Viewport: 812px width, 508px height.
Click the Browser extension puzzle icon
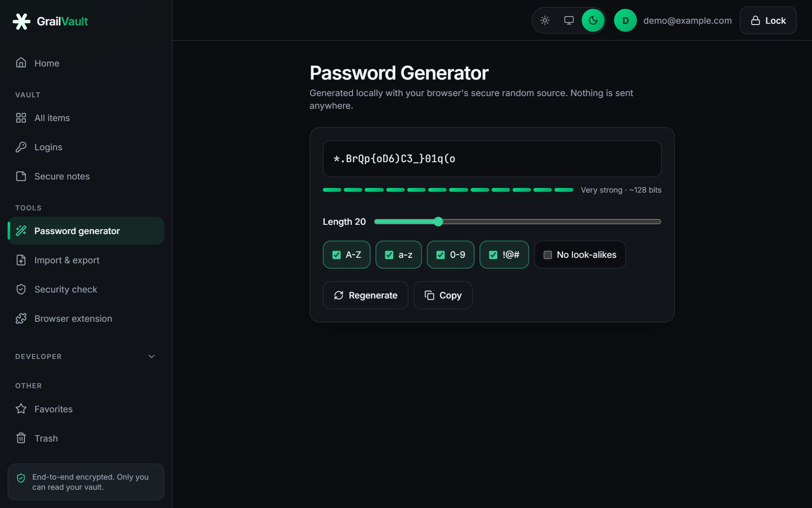click(x=21, y=318)
